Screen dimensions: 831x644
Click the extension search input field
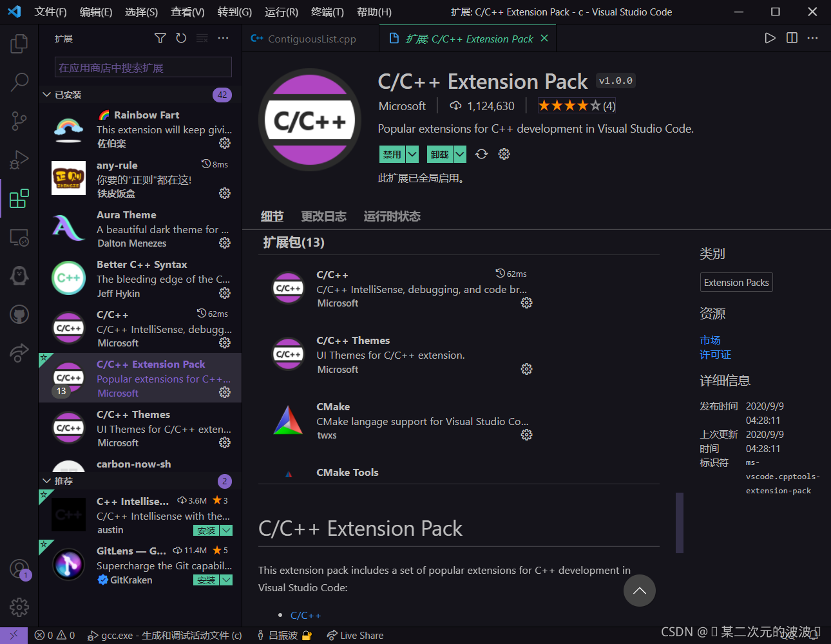(x=143, y=68)
